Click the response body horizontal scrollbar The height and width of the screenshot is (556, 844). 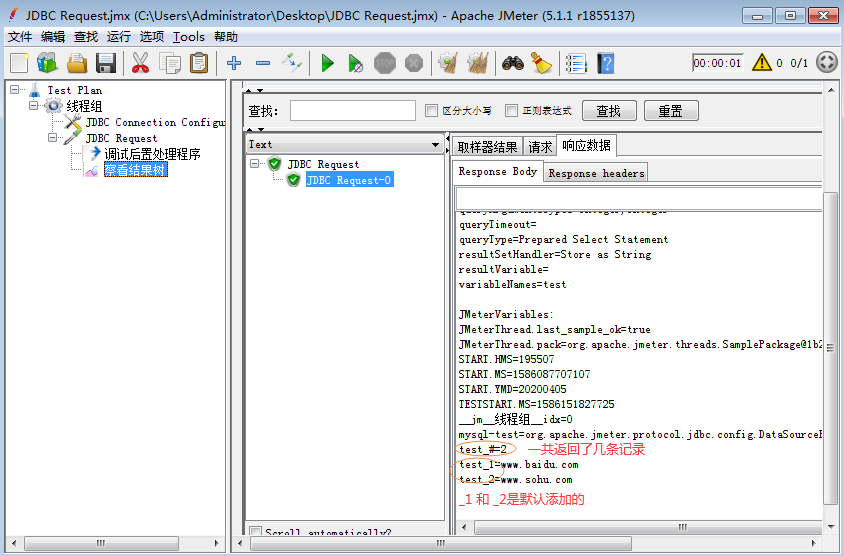(x=648, y=527)
